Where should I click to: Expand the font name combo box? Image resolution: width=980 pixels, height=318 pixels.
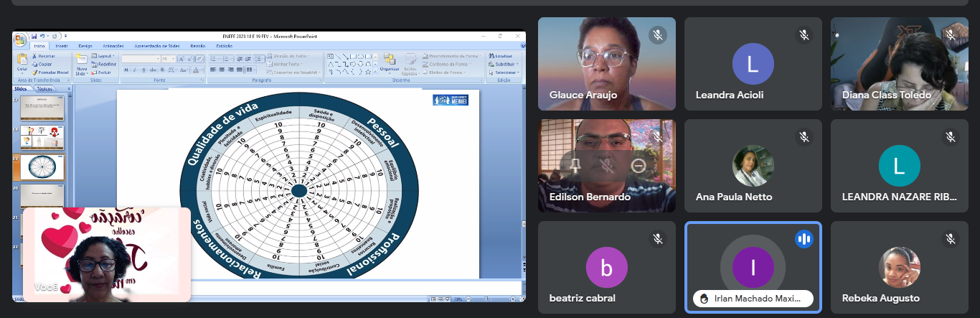157,59
